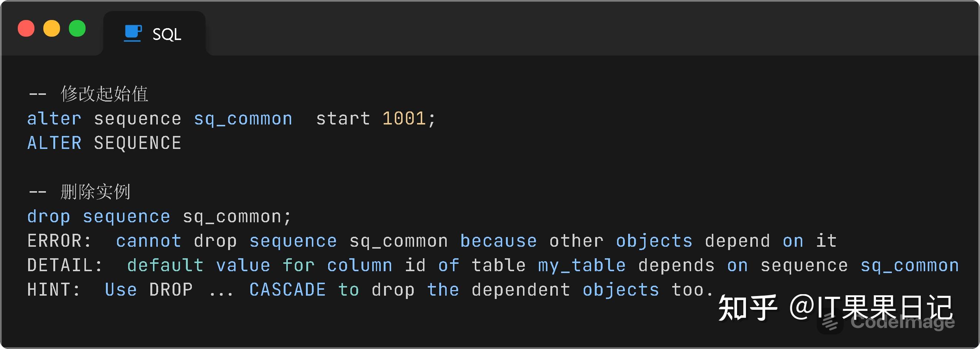Image resolution: width=980 pixels, height=349 pixels.
Task: Click the word CASCADE in the hint
Action: pyautogui.click(x=287, y=290)
